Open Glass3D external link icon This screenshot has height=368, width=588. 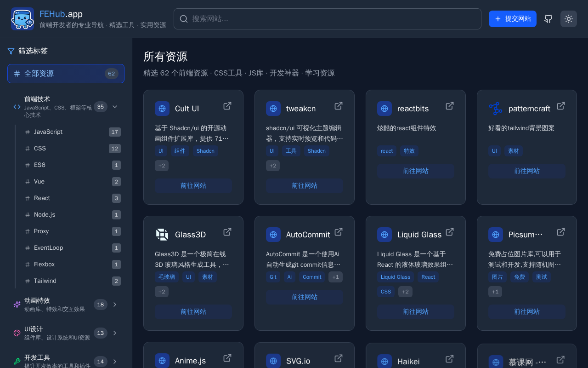click(x=227, y=232)
